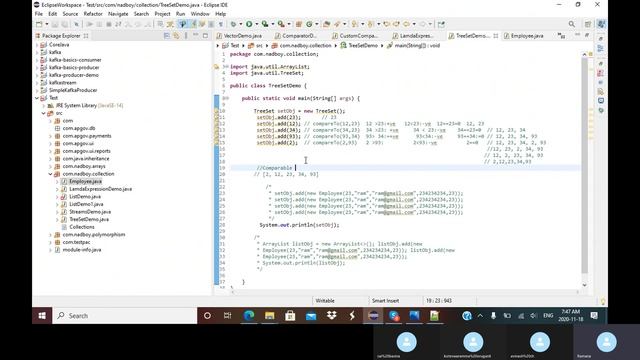Close the TreeSetDemo editor tab
640x360 pixels.
click(x=496, y=36)
